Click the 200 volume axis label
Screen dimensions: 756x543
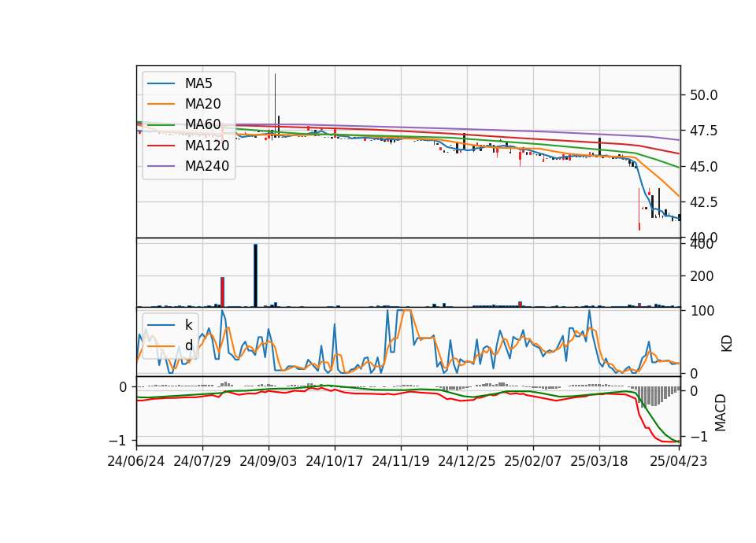702,276
